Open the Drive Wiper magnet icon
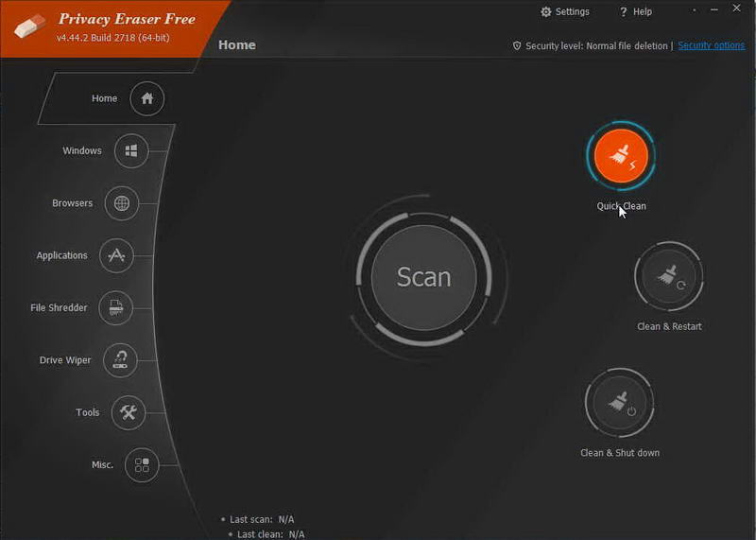756x540 pixels. tap(120, 360)
